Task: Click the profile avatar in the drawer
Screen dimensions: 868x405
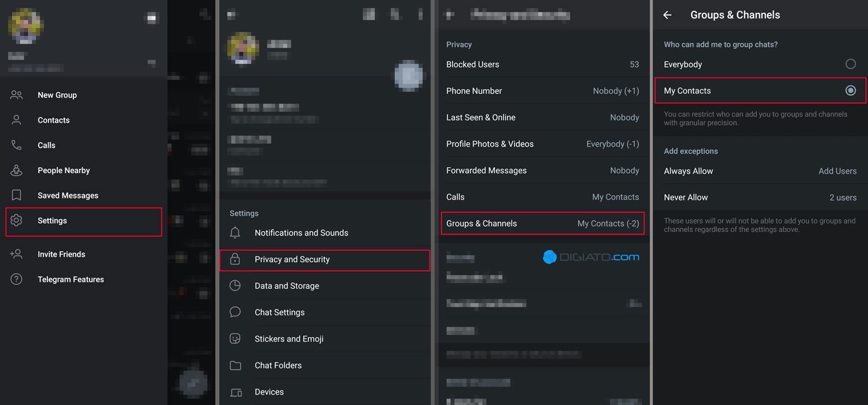Action: [x=26, y=26]
